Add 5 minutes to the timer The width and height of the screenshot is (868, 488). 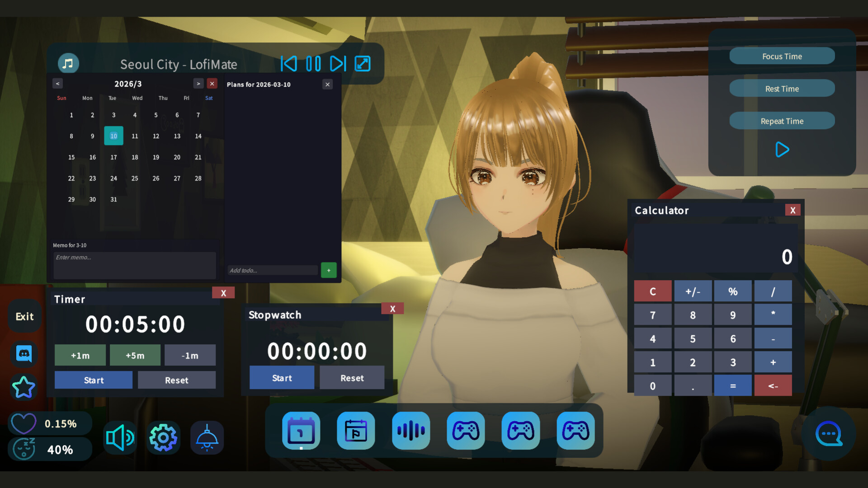coord(135,356)
